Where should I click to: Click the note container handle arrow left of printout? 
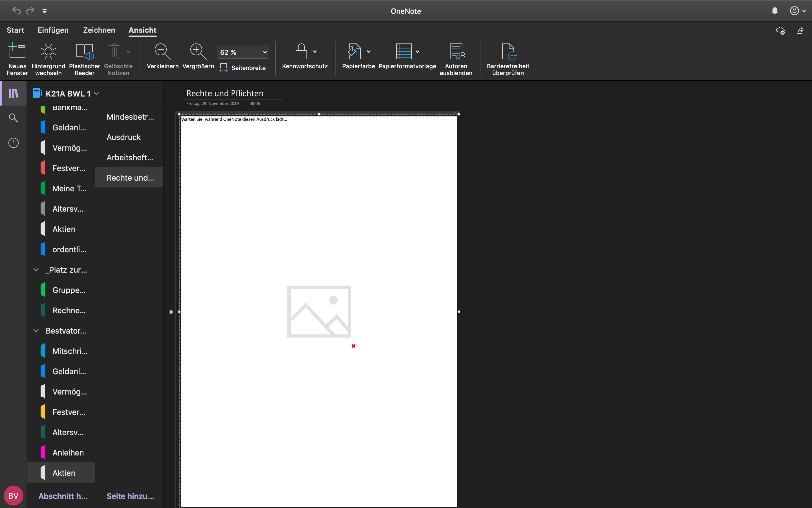[171, 312]
